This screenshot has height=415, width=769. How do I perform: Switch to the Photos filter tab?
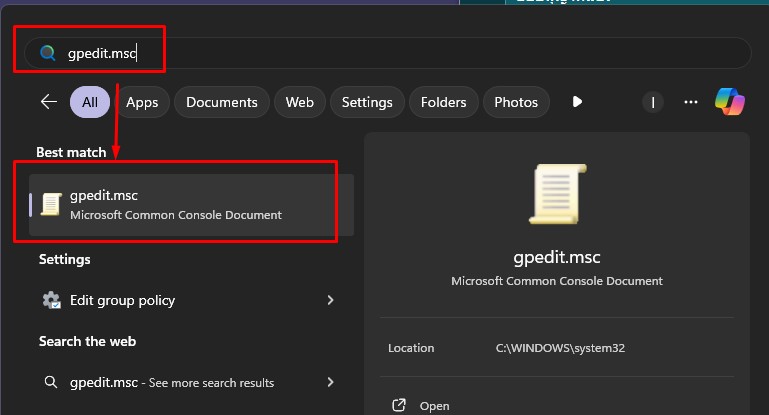click(516, 102)
